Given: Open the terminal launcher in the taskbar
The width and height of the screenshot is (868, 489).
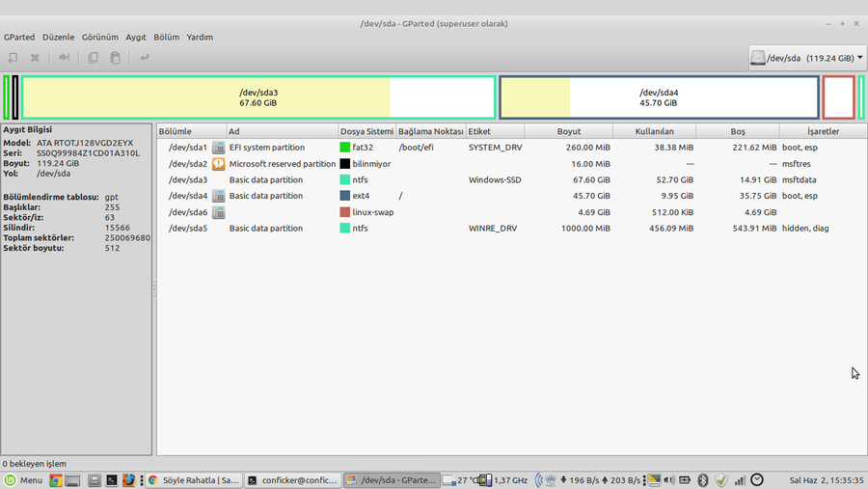Looking at the screenshot, I should click(111, 480).
